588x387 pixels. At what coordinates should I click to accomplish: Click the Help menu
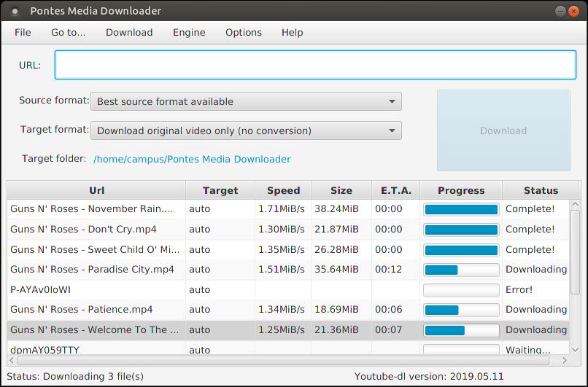tap(292, 32)
